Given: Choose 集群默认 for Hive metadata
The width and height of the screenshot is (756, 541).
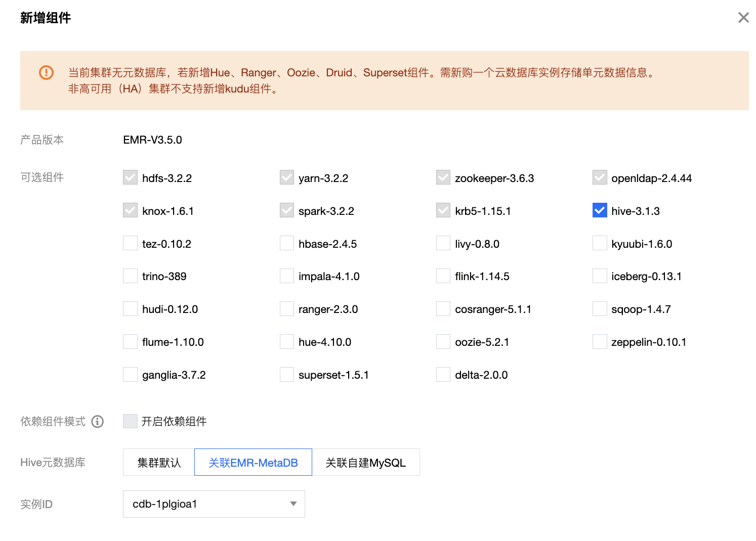Looking at the screenshot, I should click(x=159, y=463).
